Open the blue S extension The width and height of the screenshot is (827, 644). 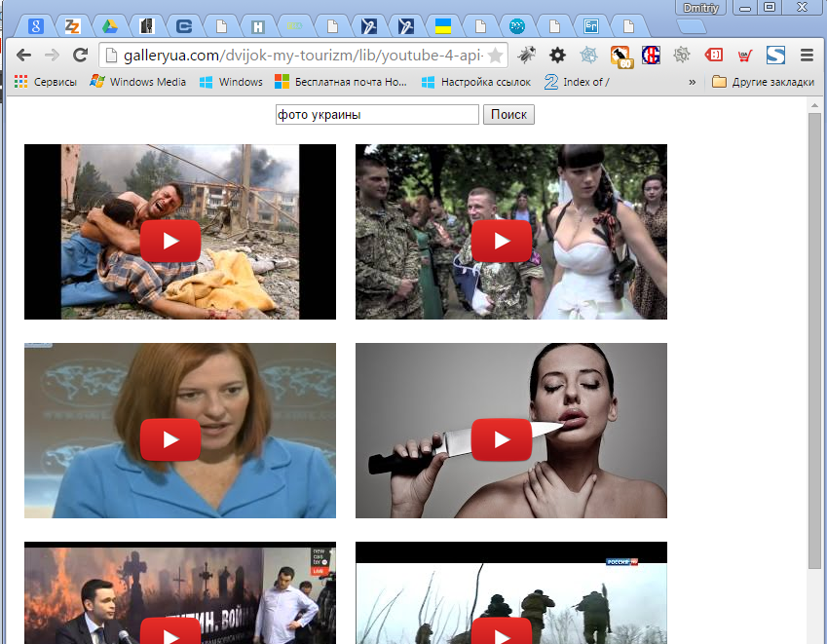click(775, 55)
